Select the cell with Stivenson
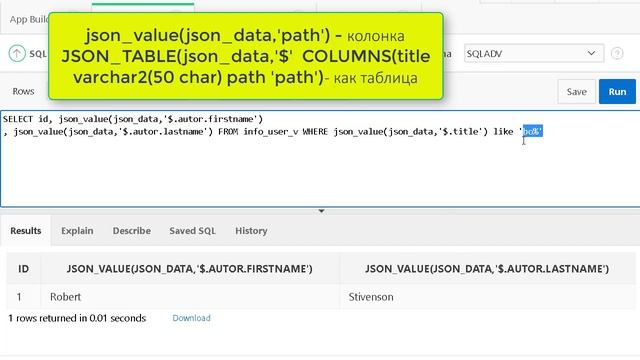 pyautogui.click(x=487, y=297)
